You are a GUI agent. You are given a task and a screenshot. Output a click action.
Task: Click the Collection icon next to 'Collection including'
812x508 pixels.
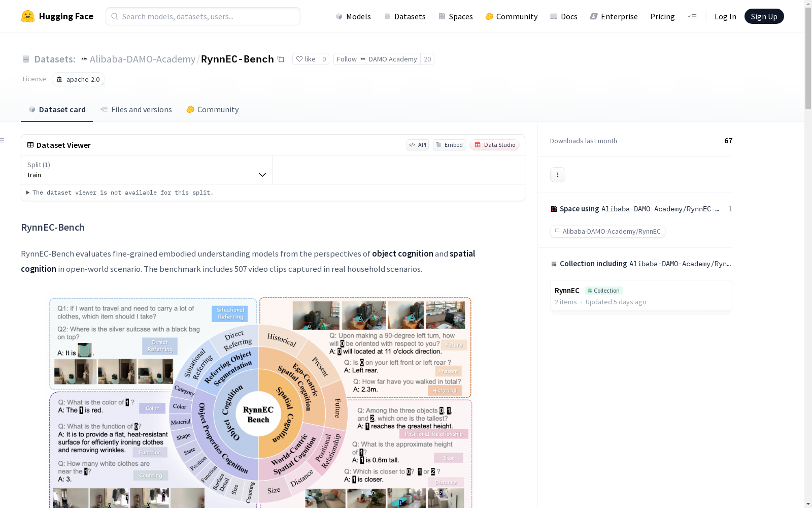(554, 264)
